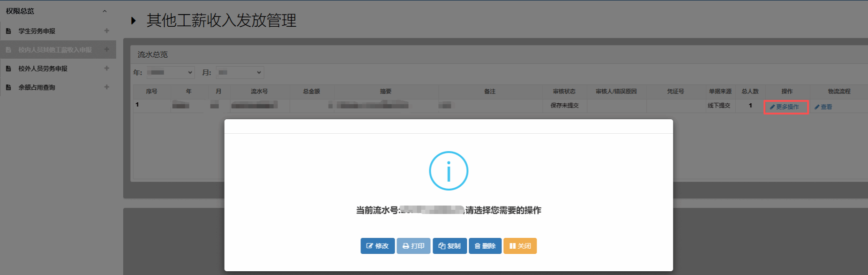The image size is (868, 275).
Task: Collapse the 权限总览 sidebar section
Action: point(105,11)
